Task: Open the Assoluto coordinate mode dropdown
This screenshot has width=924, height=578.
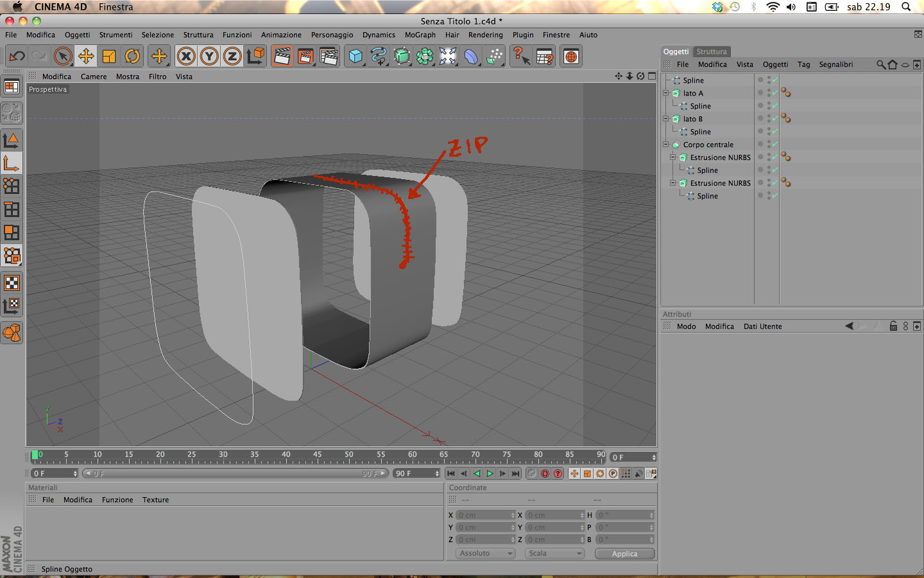Action: [485, 554]
